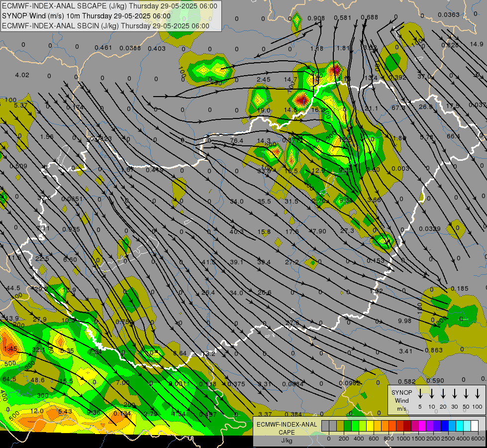The width and height of the screenshot is (487, 448).
Task: Pick the orange CAPE legend swatch
Action: pos(385,426)
